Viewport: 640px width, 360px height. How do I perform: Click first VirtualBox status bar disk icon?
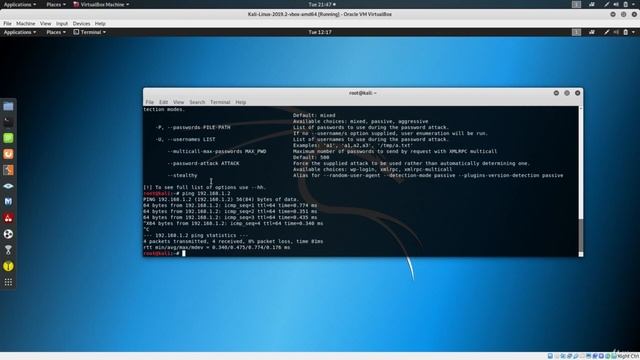pyautogui.click(x=550, y=356)
